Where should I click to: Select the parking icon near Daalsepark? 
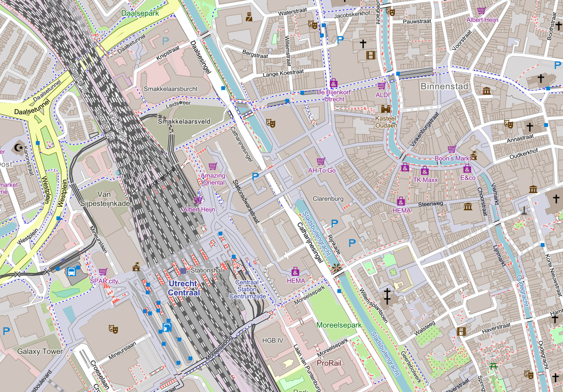[166, 41]
